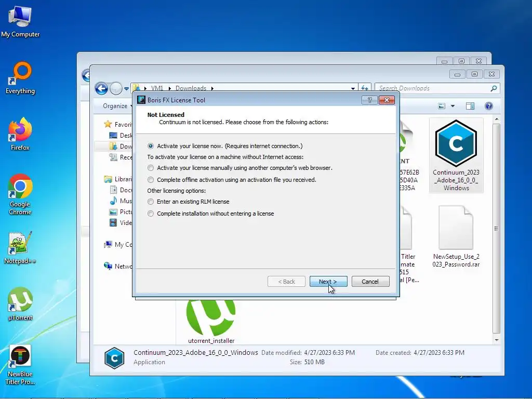The height and width of the screenshot is (399, 532).
Task: Expand breadcrumb arrow after Downloads
Action: 212,88
